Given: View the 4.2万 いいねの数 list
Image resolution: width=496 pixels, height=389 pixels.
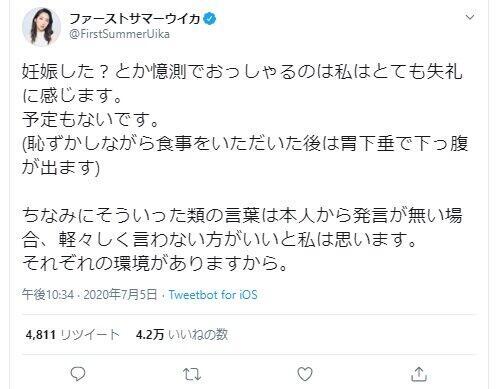Looking at the screenshot, I should coord(182,334).
